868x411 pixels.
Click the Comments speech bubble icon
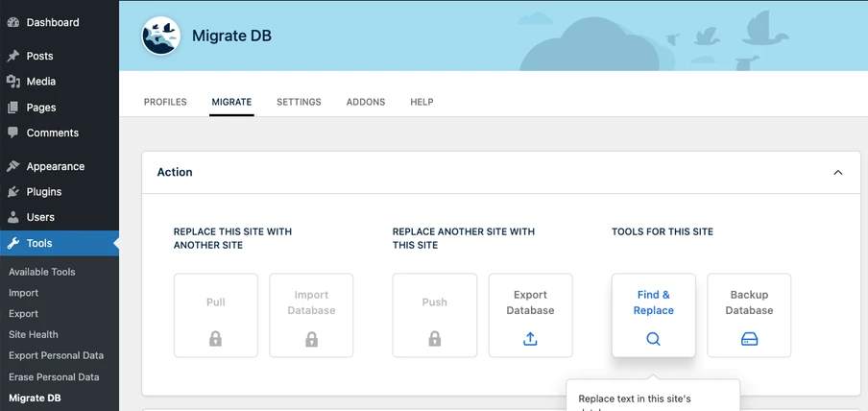[x=12, y=133]
